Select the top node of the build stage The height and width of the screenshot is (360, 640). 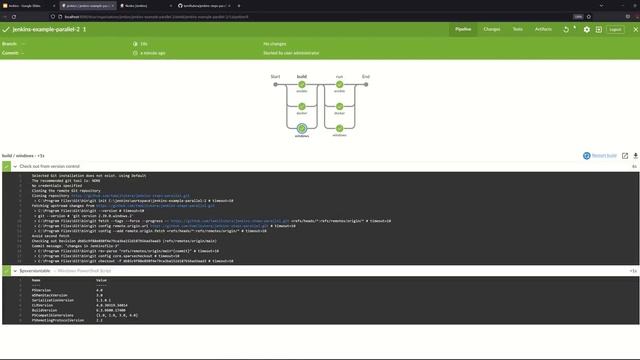tap(302, 84)
